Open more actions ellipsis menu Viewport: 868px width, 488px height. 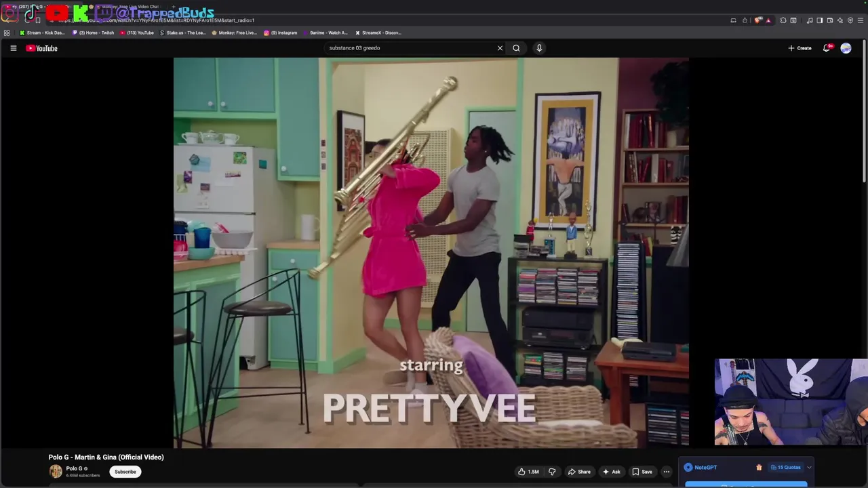(x=667, y=472)
